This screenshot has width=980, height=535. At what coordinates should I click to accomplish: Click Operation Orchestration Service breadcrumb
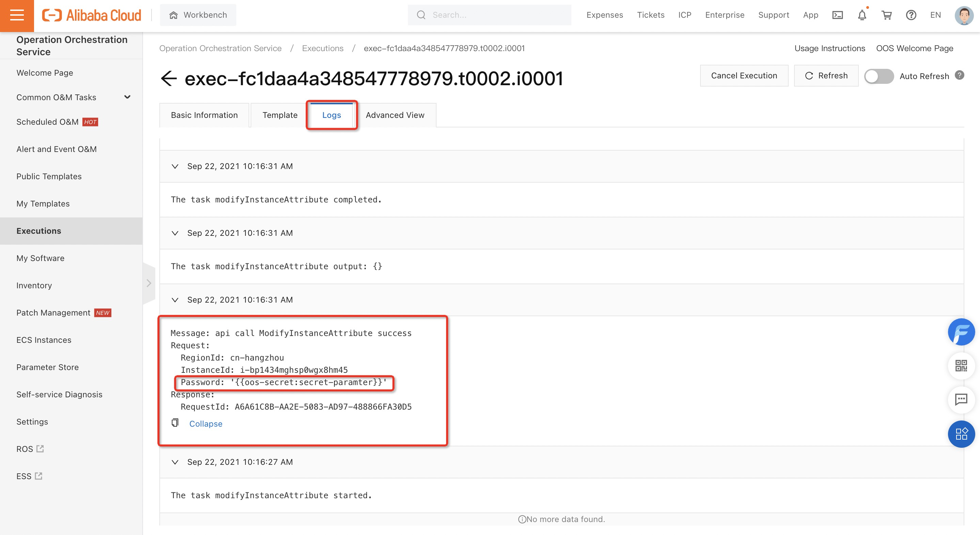(x=220, y=48)
